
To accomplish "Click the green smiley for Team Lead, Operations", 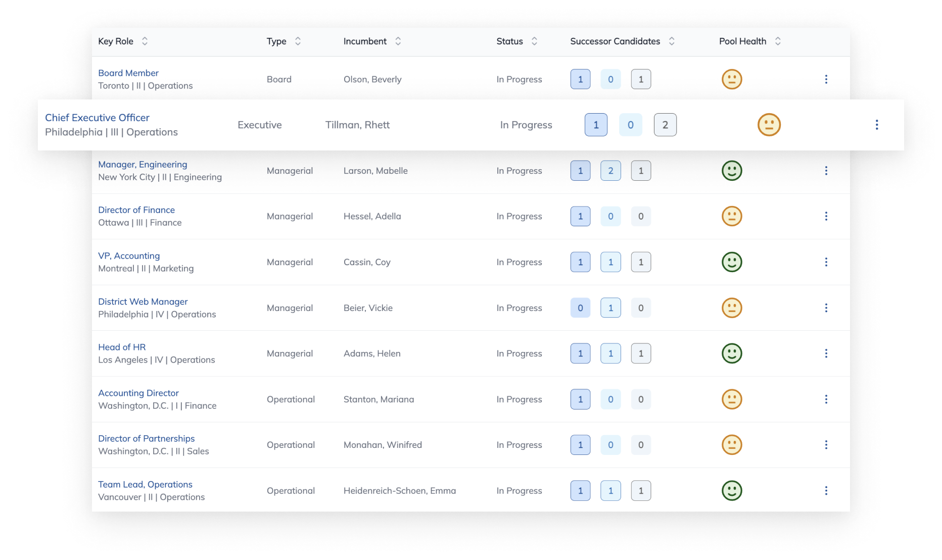I will [x=732, y=490].
